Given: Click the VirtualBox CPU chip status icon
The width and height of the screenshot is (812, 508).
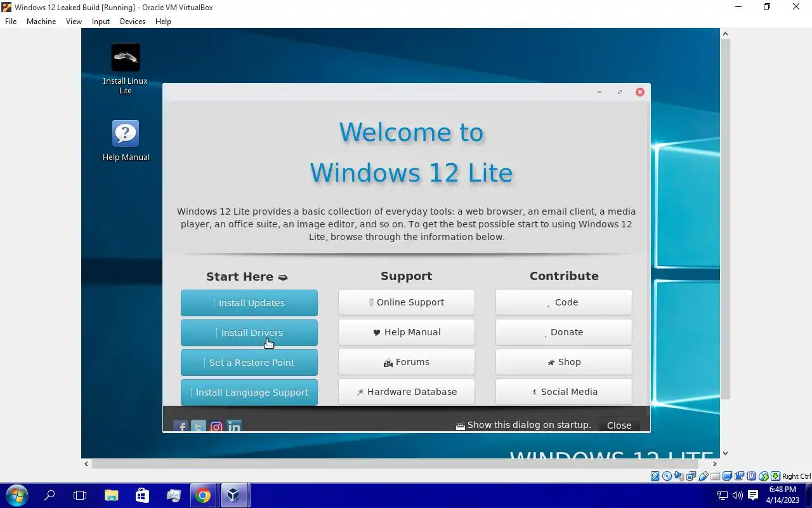Looking at the screenshot, I should (752, 476).
